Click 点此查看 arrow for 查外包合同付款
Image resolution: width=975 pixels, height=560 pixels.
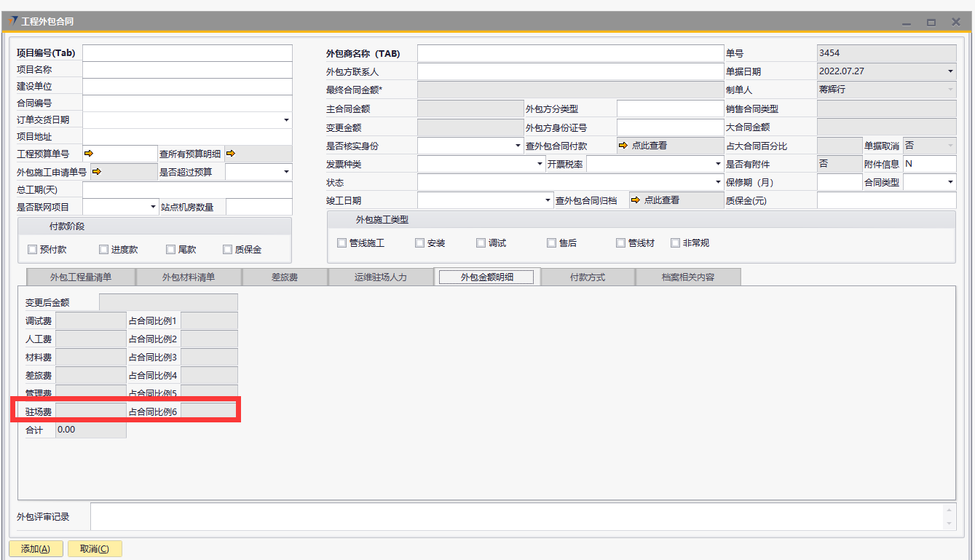pos(623,146)
